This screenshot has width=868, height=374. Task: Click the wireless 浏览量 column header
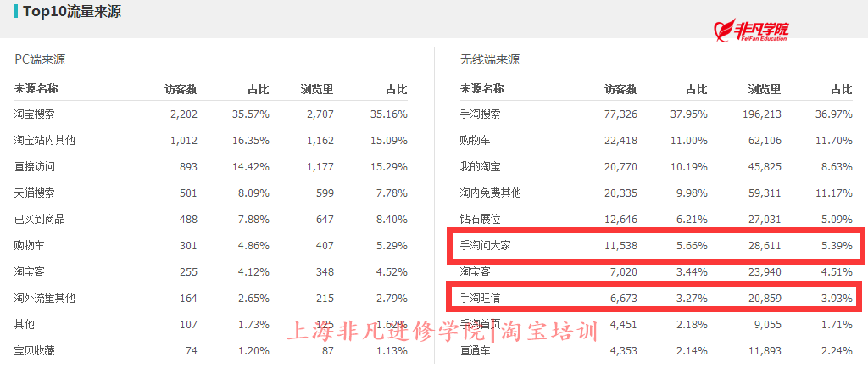(x=764, y=89)
